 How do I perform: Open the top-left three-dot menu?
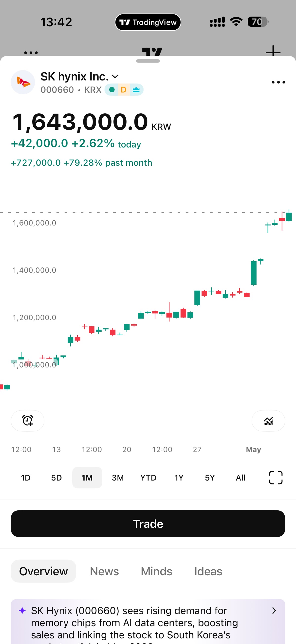(x=31, y=53)
